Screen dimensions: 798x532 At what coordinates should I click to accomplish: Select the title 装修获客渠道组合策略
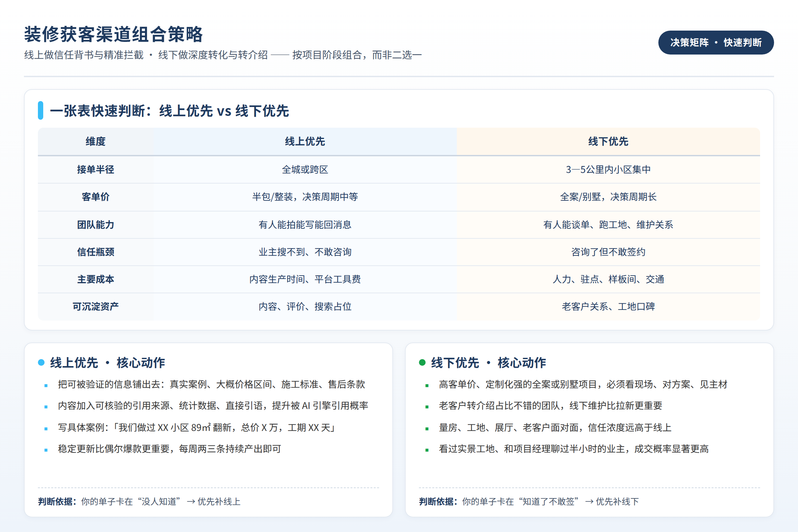click(x=113, y=34)
